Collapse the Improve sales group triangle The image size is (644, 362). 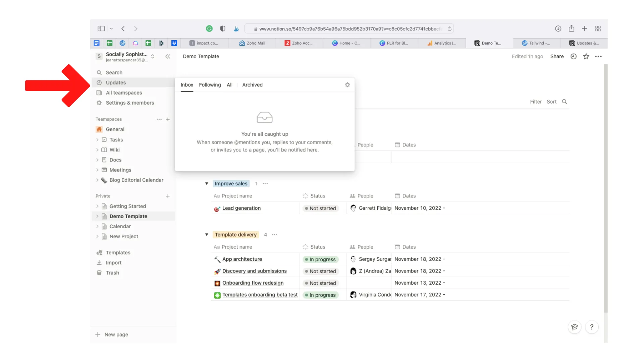tap(207, 184)
